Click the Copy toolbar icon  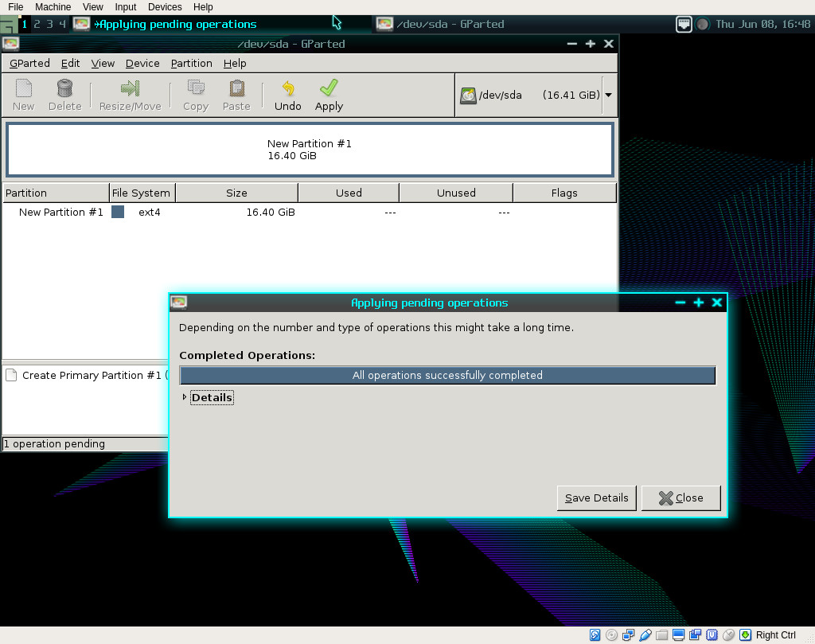pyautogui.click(x=195, y=88)
